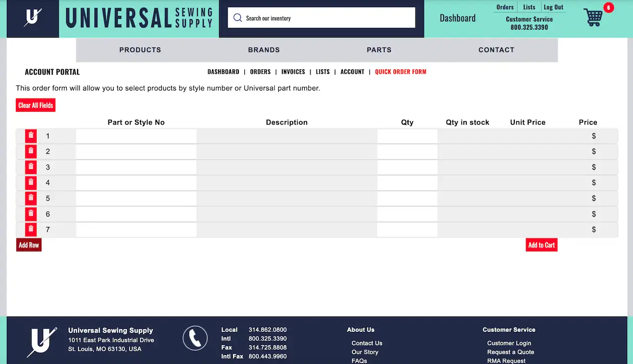Open Contact Us footer link
633x364 pixels.
tap(367, 343)
